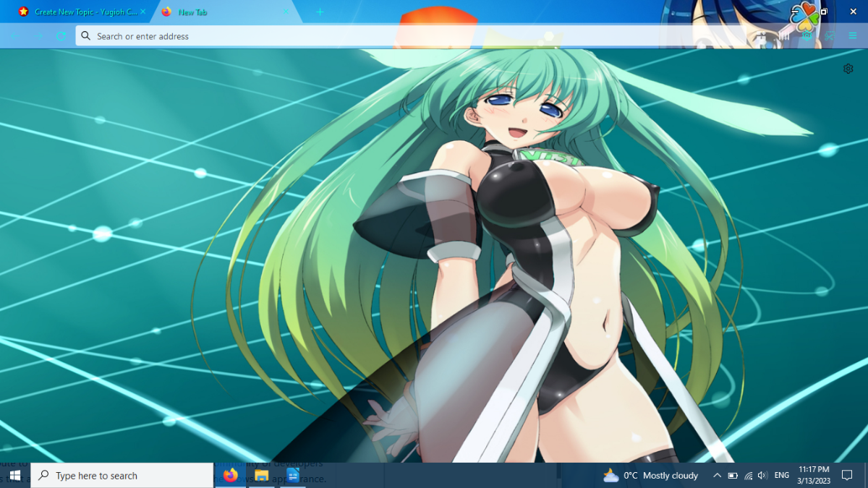Restore down the Firefox window

(x=824, y=12)
